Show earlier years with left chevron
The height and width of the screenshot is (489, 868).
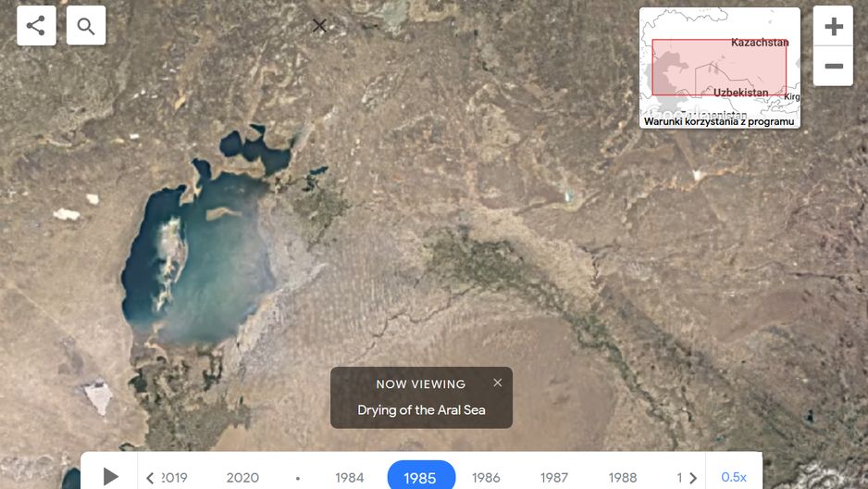(x=150, y=477)
